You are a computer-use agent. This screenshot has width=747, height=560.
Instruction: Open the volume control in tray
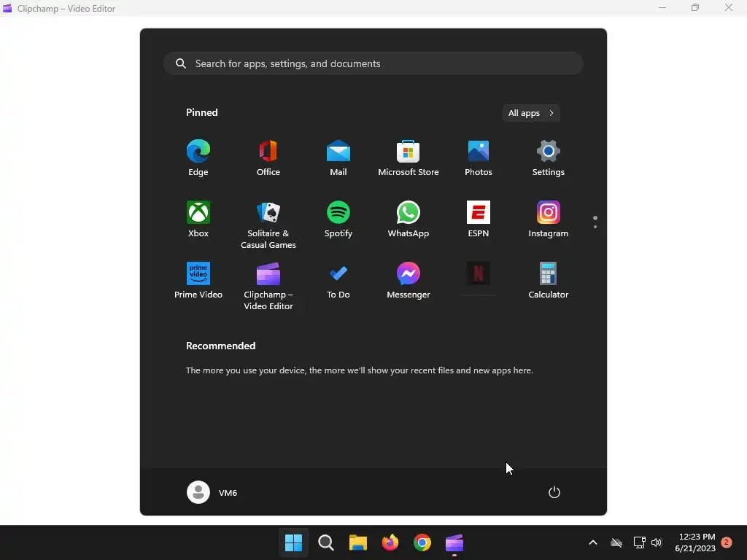[x=657, y=542]
